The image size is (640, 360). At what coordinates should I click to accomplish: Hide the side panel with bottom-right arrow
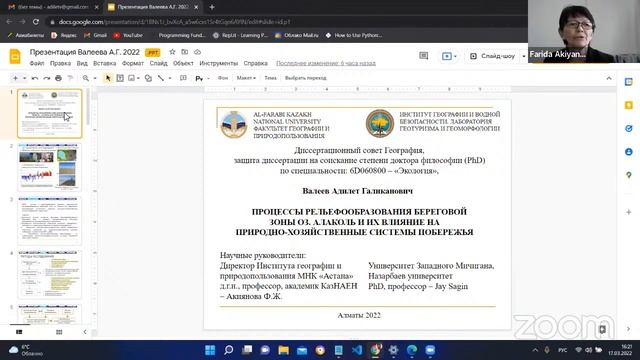[629, 329]
